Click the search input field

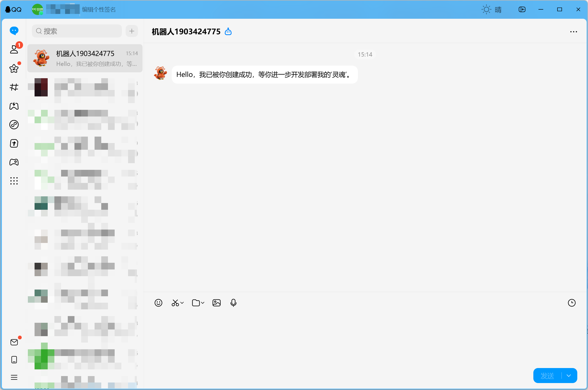[x=80, y=31]
